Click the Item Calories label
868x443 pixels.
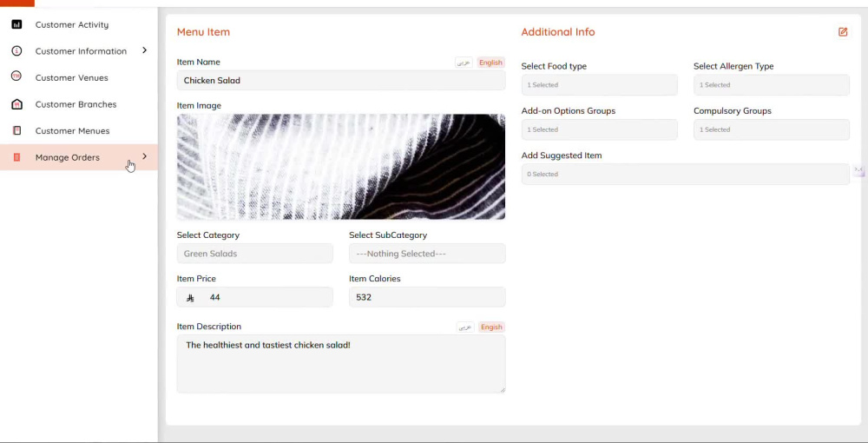pos(375,279)
